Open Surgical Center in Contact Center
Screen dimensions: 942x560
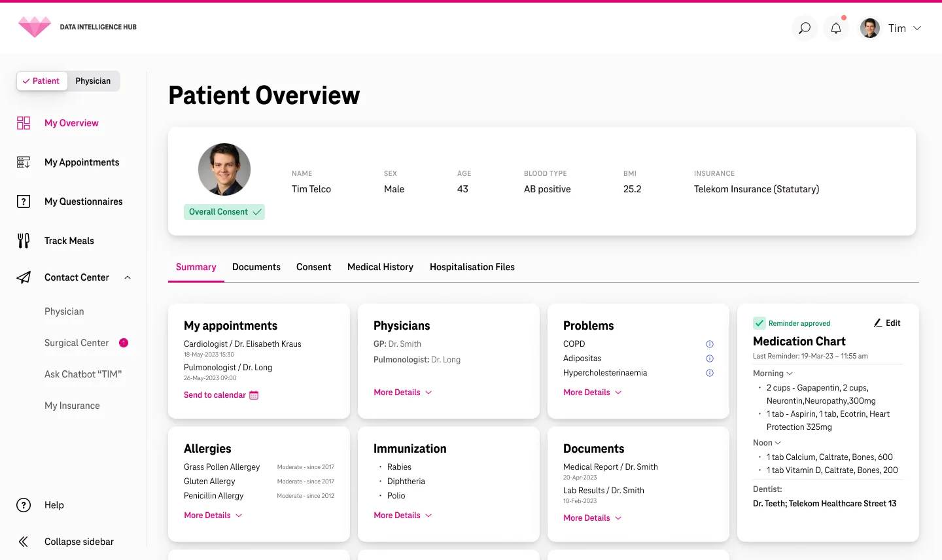point(77,343)
